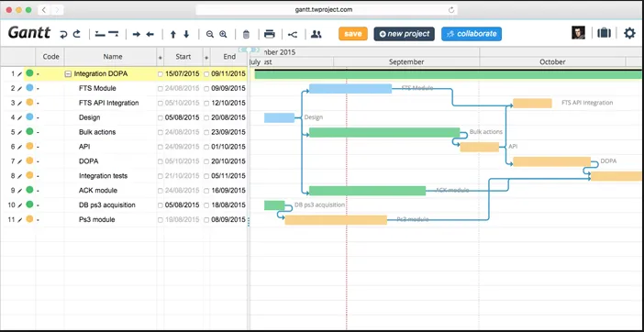Click the September month header
644x332 pixels.
click(x=406, y=62)
